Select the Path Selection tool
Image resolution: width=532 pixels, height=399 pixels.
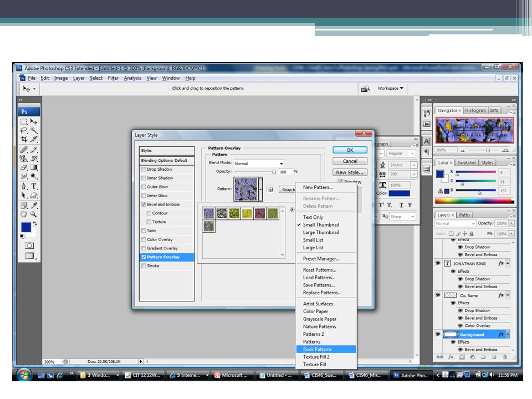[24, 195]
